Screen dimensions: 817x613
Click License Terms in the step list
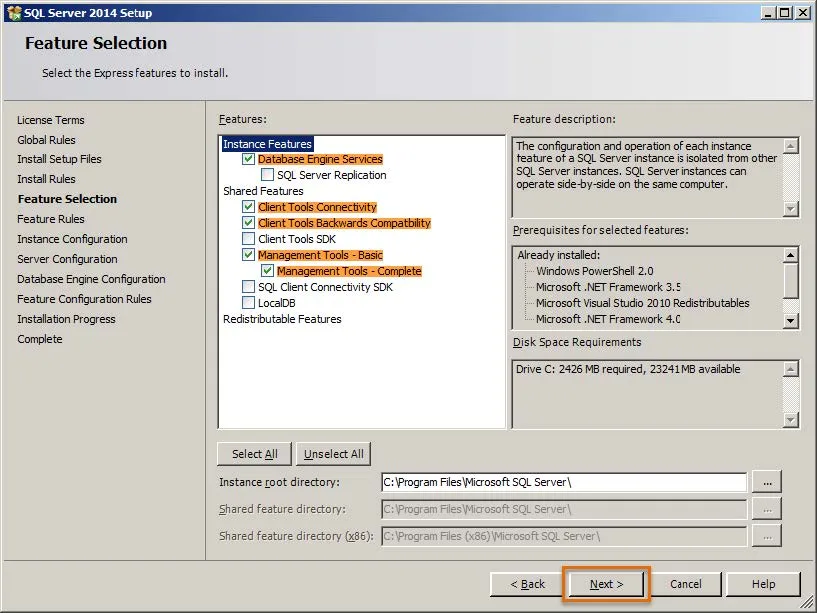51,120
